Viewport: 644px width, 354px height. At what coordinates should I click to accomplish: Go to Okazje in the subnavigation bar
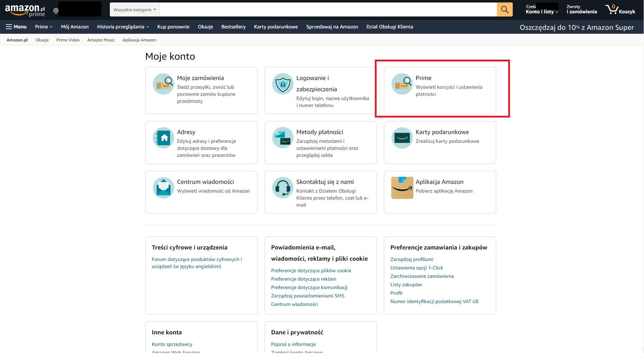pyautogui.click(x=42, y=40)
